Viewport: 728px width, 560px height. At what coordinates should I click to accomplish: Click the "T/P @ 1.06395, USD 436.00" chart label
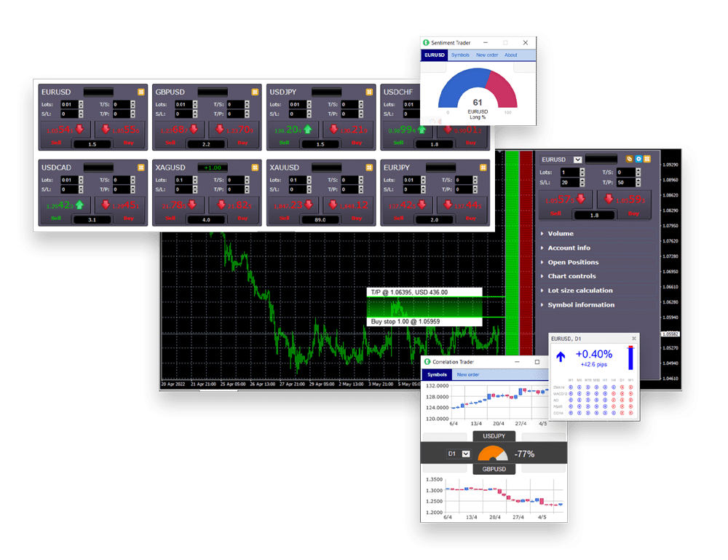[x=424, y=293]
